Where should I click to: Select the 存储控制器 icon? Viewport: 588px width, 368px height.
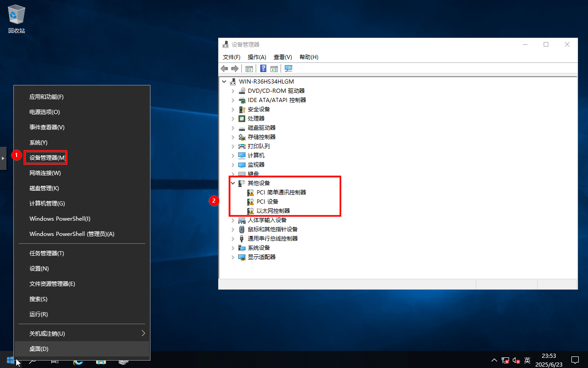242,137
